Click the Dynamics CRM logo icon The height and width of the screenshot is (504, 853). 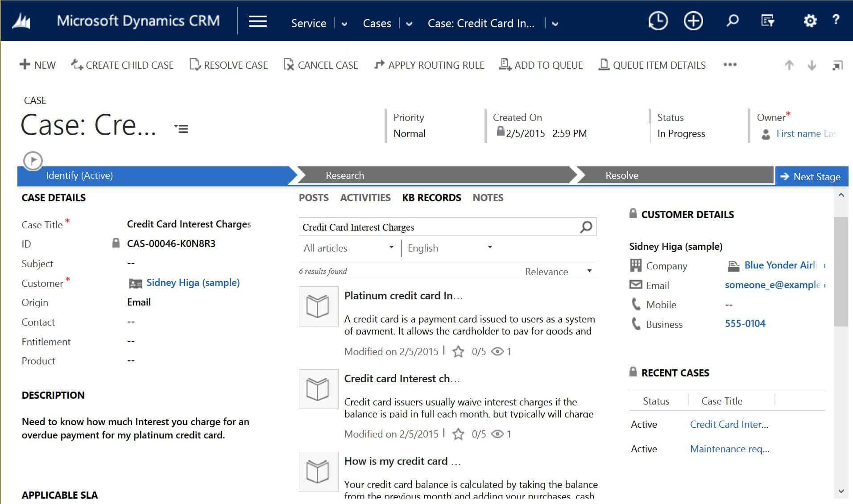(21, 21)
